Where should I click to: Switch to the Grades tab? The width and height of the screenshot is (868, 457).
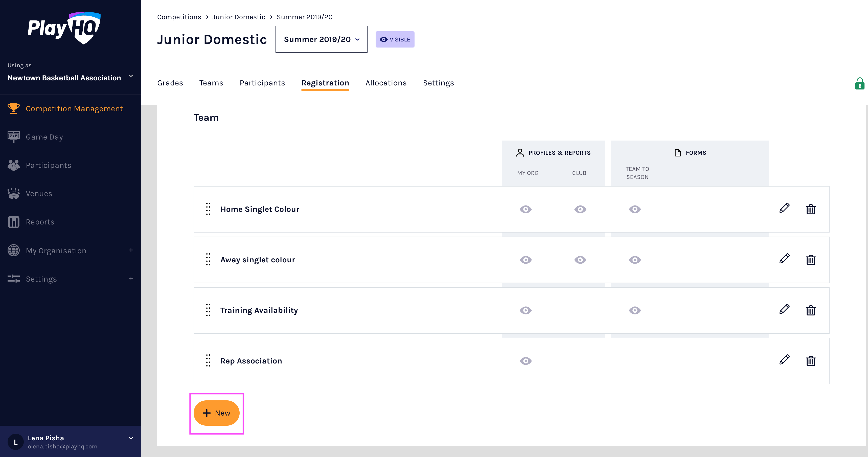coord(170,83)
